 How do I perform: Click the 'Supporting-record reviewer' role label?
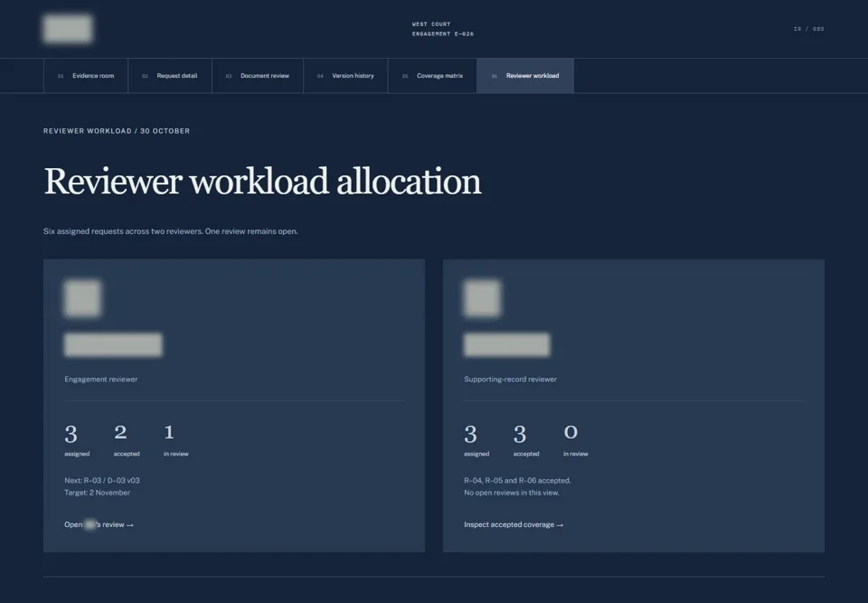coord(510,380)
